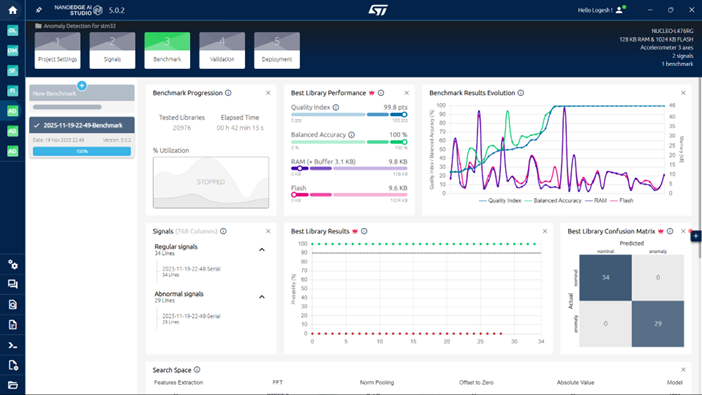Go to the Home screen icon

pos(13,10)
